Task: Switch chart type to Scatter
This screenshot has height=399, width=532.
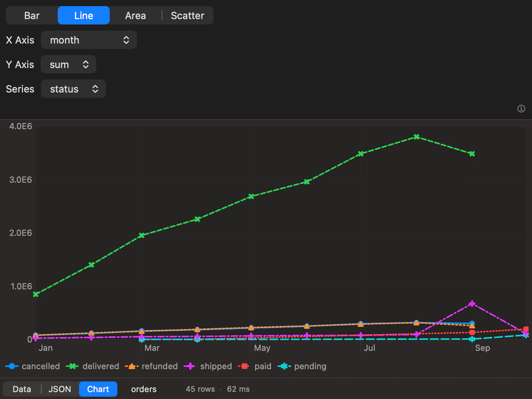Action: [187, 15]
